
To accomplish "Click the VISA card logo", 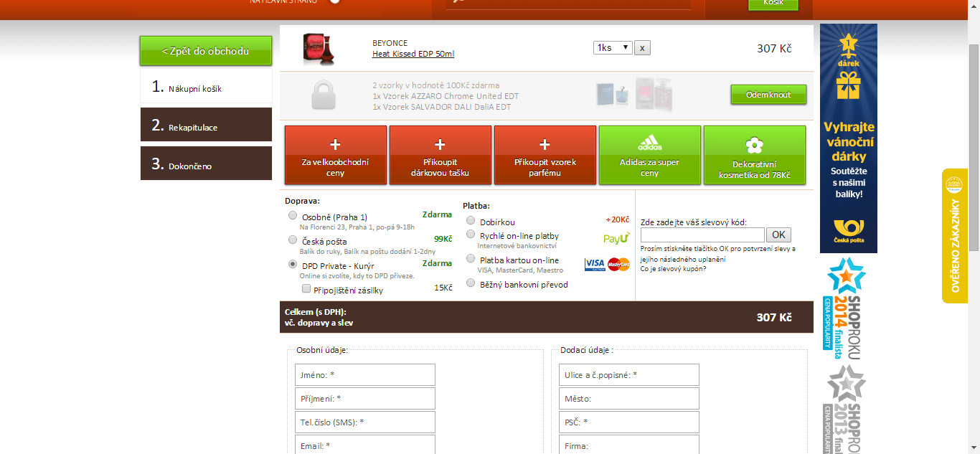I will (x=595, y=264).
